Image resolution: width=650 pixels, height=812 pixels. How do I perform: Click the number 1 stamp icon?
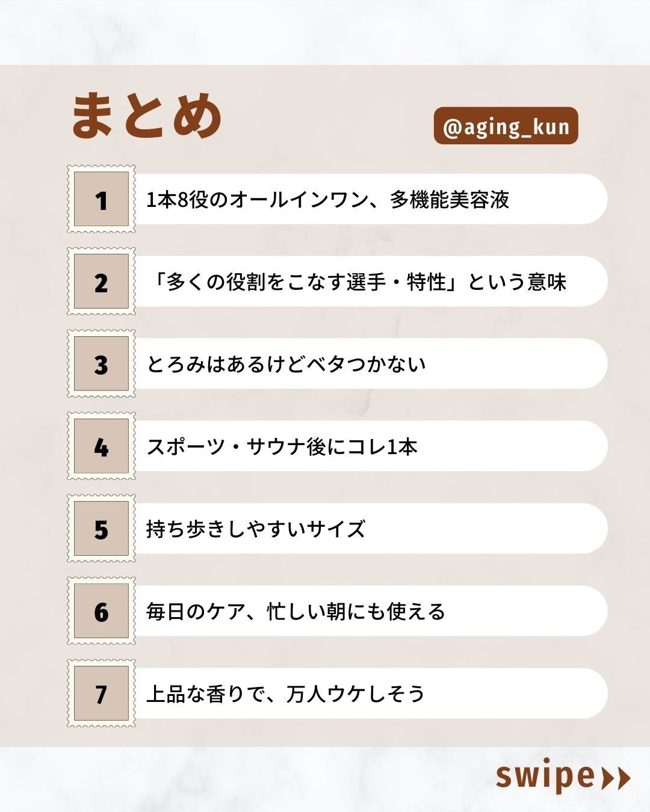click(x=101, y=199)
